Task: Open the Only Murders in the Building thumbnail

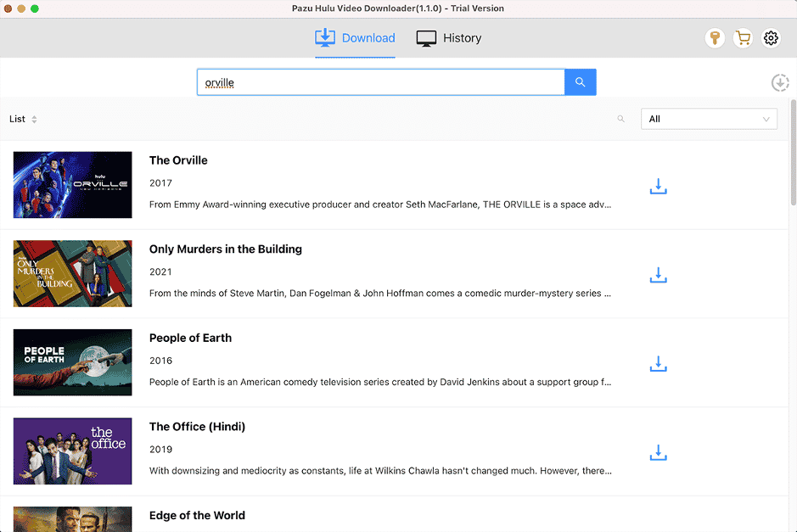Action: (x=72, y=273)
